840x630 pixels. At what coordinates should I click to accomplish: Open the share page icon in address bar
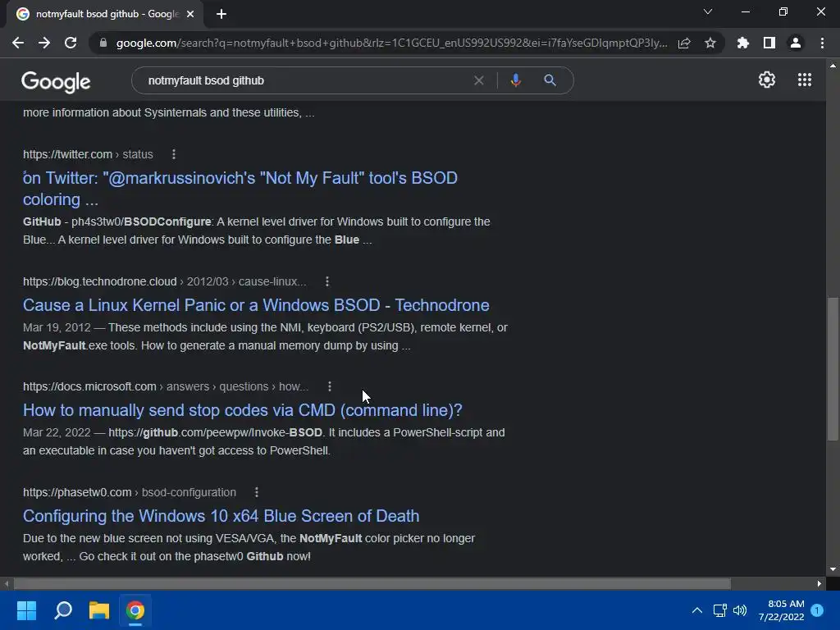(x=684, y=43)
